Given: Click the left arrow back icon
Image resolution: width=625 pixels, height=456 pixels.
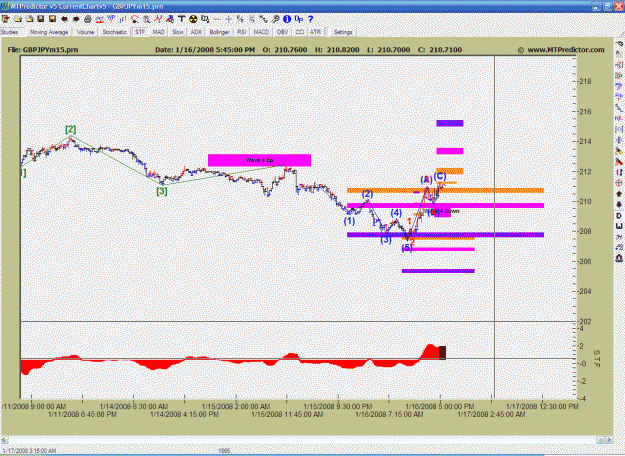Looking at the screenshot, I should click(x=64, y=19).
